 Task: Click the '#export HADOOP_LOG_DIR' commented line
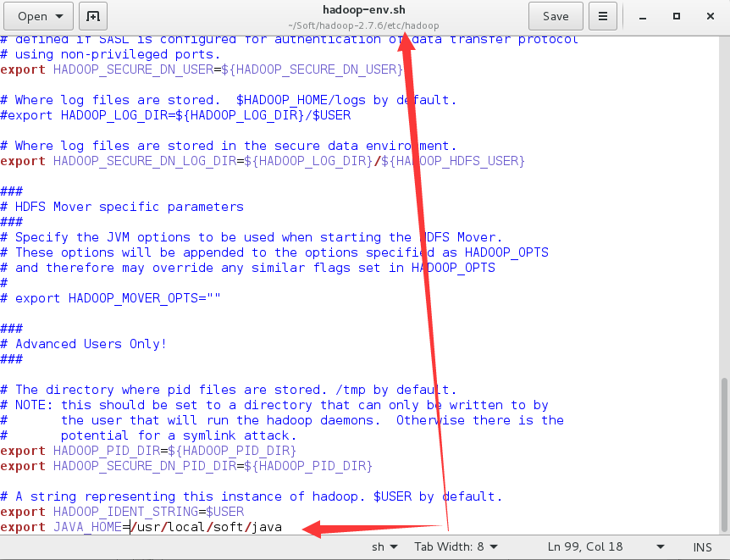pyautogui.click(x=175, y=115)
